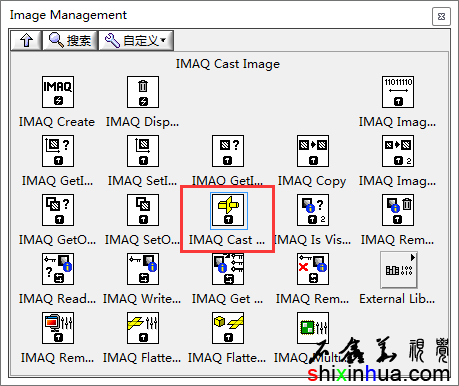The width and height of the screenshot is (459, 386).
Task: Choose the IMAQ Write Custom Data icon
Action: point(143,269)
